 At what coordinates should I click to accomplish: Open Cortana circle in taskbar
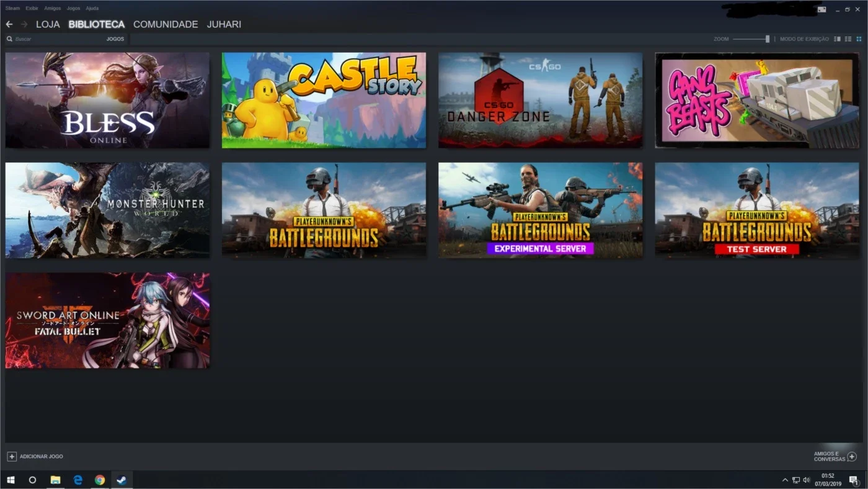click(x=33, y=480)
